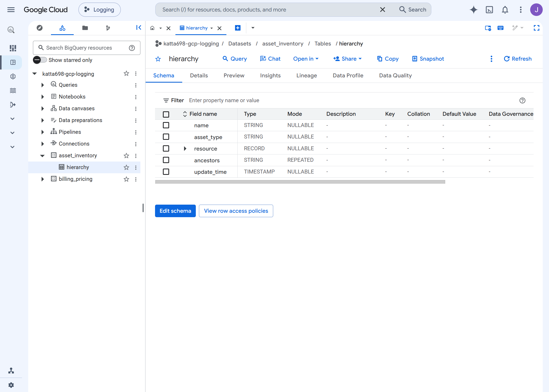The width and height of the screenshot is (549, 392).
Task: Open the repository branch tab in the left panel
Action: (108, 28)
